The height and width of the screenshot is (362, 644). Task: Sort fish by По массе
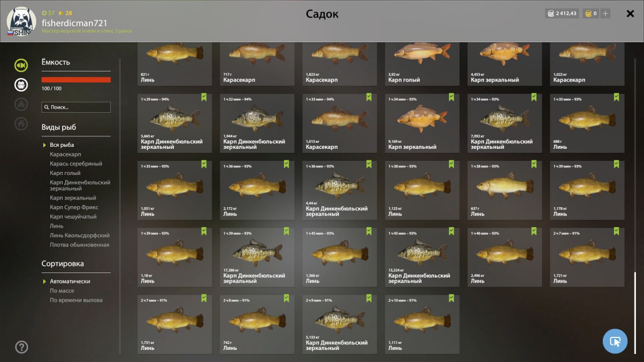tap(62, 291)
